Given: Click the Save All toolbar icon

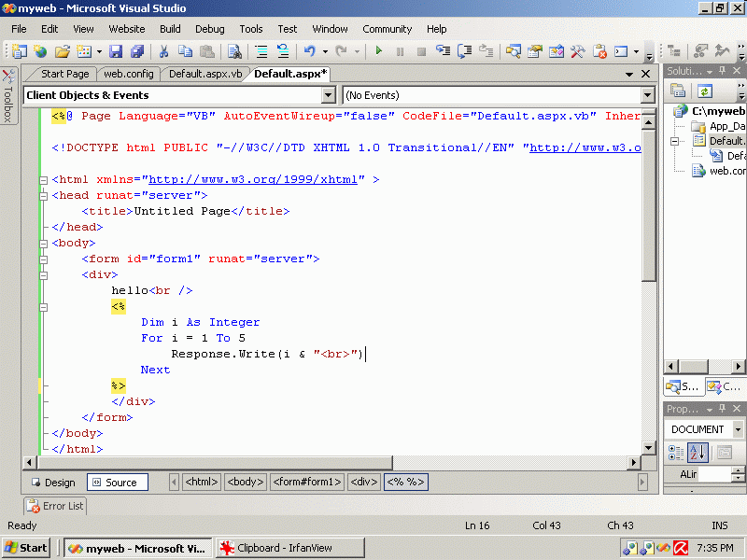Looking at the screenshot, I should pyautogui.click(x=137, y=51).
